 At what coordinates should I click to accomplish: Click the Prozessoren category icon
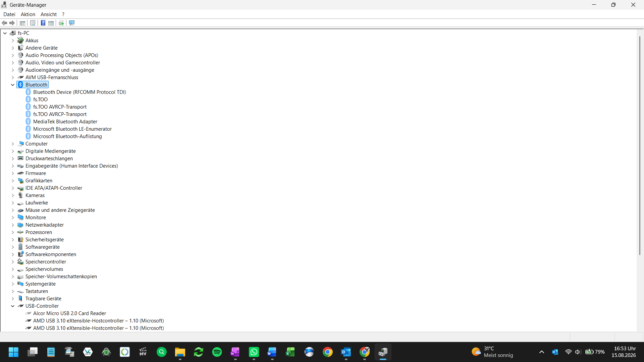pos(20,232)
